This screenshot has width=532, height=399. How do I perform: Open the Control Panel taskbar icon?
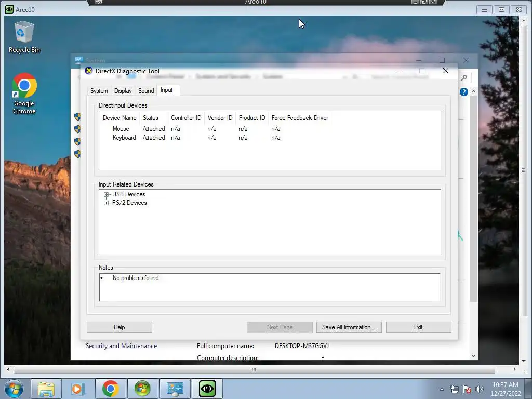coord(175,389)
